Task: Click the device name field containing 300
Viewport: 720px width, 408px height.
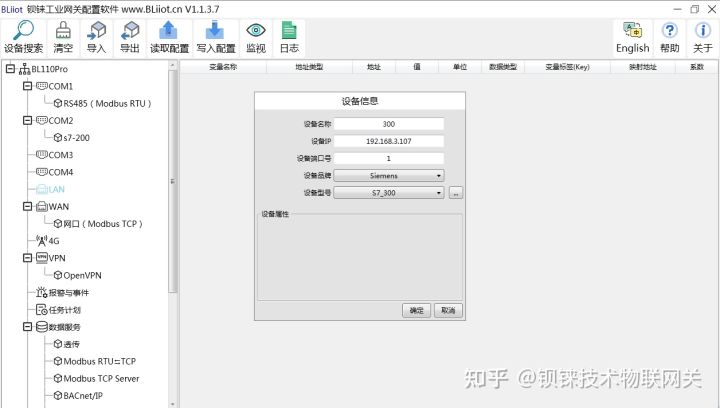Action: [x=389, y=124]
